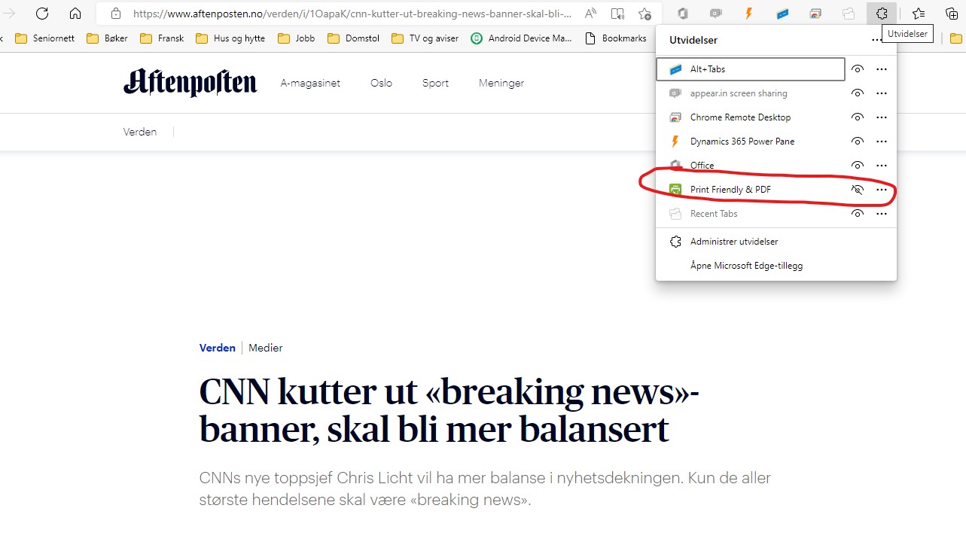Open the Sport section link
Screen dimensions: 966x560
coord(435,84)
